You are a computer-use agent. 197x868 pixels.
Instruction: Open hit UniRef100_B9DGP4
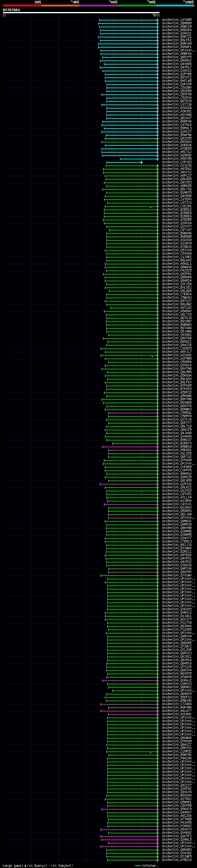point(176,30)
